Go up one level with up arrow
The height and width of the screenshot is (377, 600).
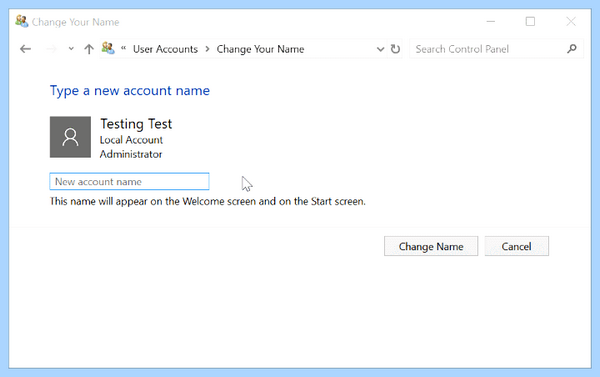pyautogui.click(x=89, y=49)
